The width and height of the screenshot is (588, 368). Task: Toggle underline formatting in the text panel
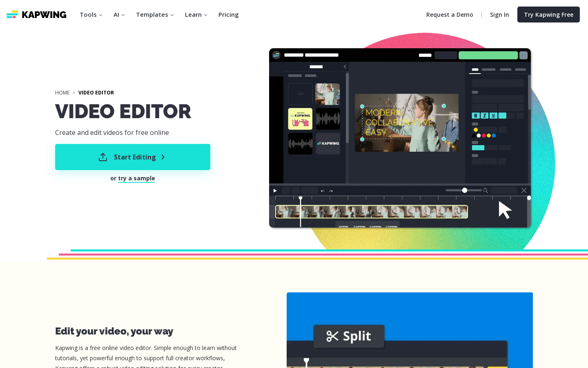click(493, 115)
